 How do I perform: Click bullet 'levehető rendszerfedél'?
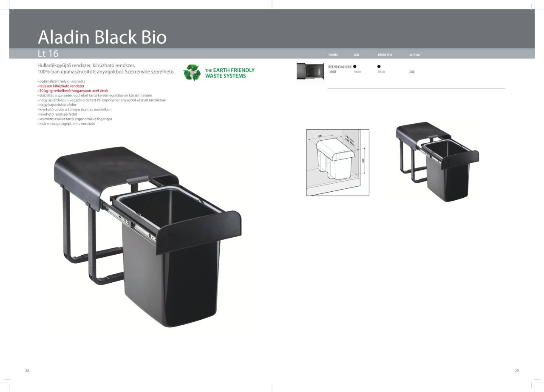click(57, 114)
